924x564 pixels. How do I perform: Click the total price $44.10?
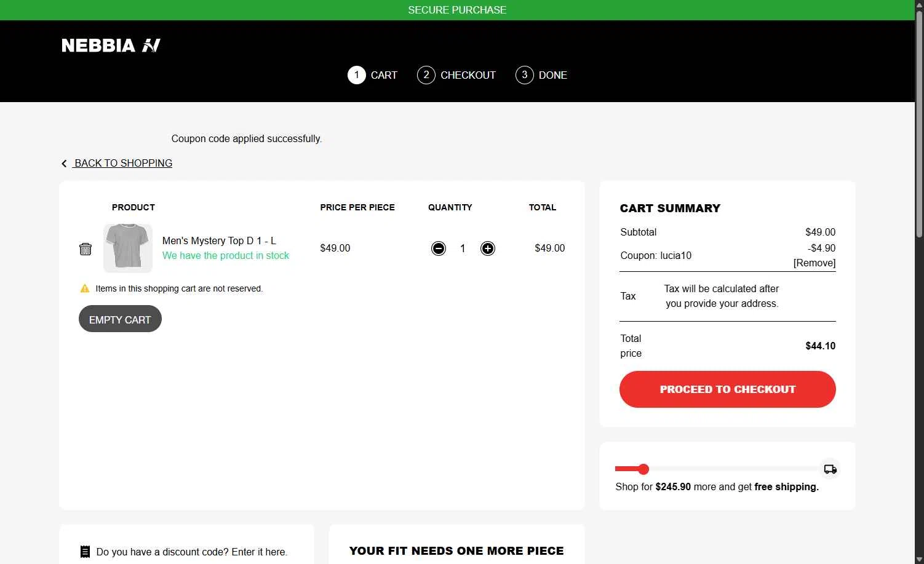click(821, 346)
